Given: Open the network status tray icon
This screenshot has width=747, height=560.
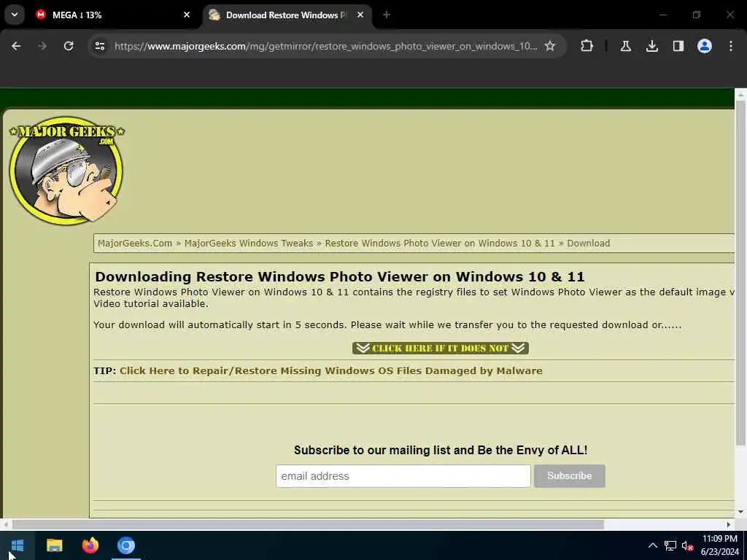Looking at the screenshot, I should (670, 545).
